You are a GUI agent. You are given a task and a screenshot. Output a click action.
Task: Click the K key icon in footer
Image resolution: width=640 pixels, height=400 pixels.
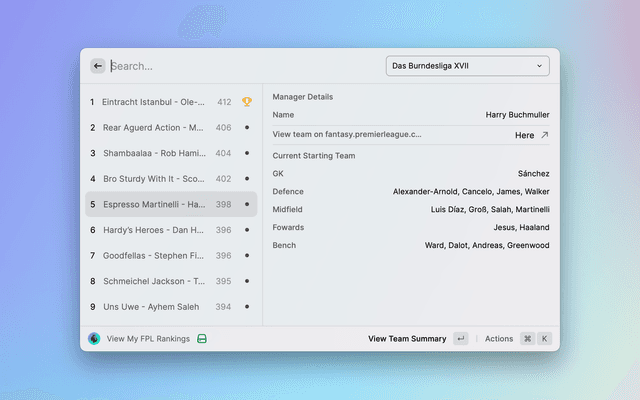(x=545, y=339)
